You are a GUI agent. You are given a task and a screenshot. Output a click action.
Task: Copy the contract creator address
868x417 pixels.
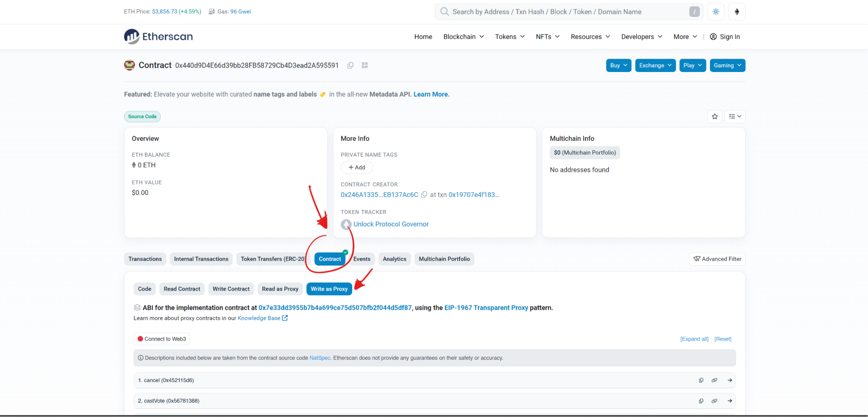pos(424,194)
